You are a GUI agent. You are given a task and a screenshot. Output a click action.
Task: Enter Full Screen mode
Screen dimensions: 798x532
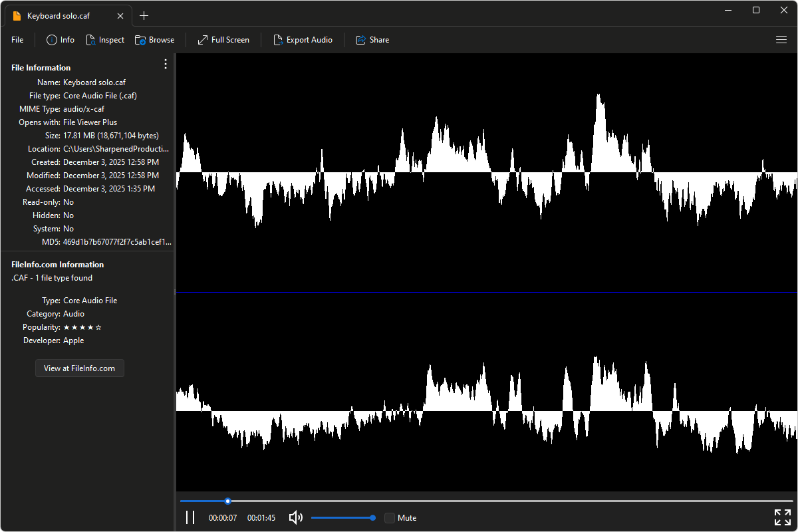click(223, 40)
